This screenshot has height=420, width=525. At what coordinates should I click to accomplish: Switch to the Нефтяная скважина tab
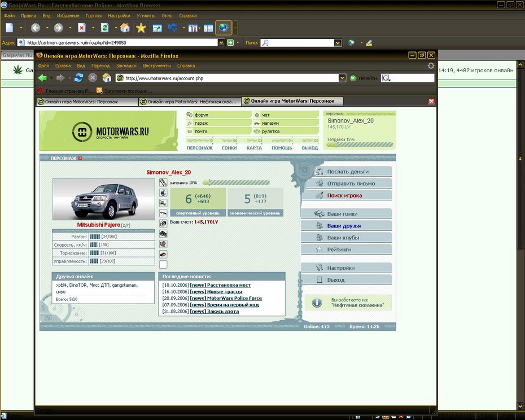coord(190,102)
